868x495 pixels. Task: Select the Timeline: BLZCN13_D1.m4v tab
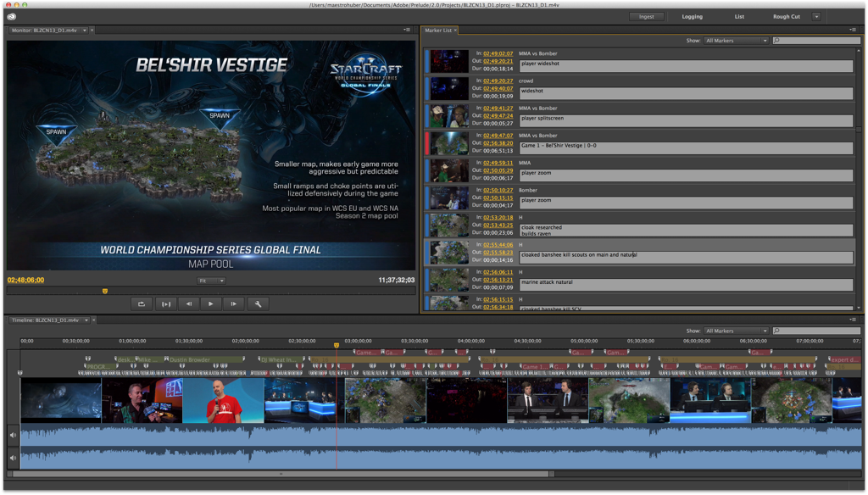tap(46, 320)
